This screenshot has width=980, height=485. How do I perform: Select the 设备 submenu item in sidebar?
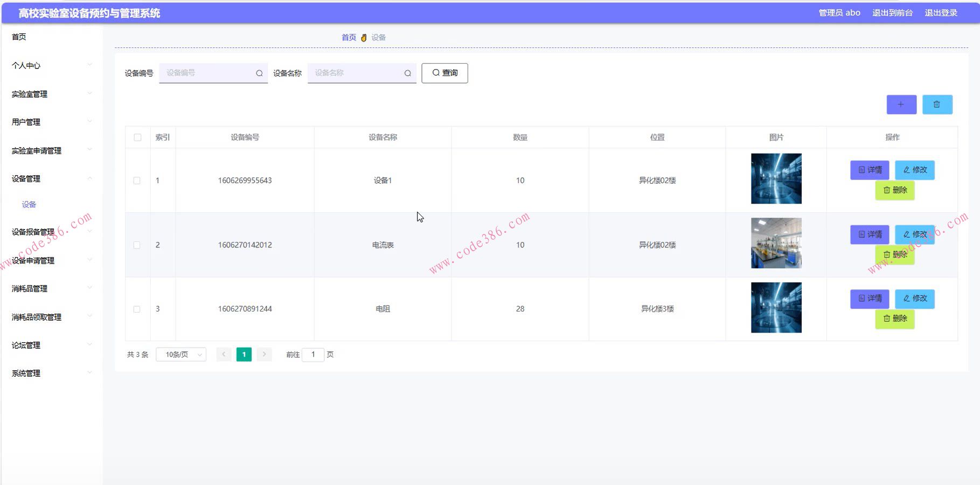pyautogui.click(x=29, y=205)
